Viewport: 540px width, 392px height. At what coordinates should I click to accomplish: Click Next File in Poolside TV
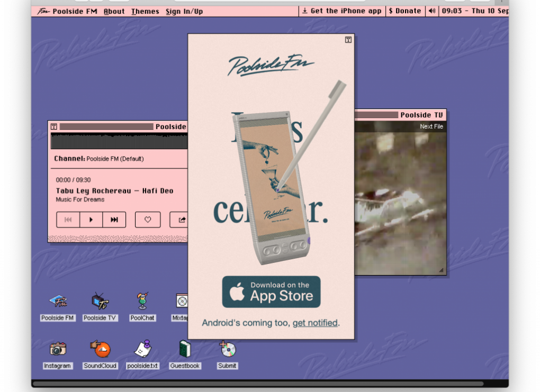[431, 126]
